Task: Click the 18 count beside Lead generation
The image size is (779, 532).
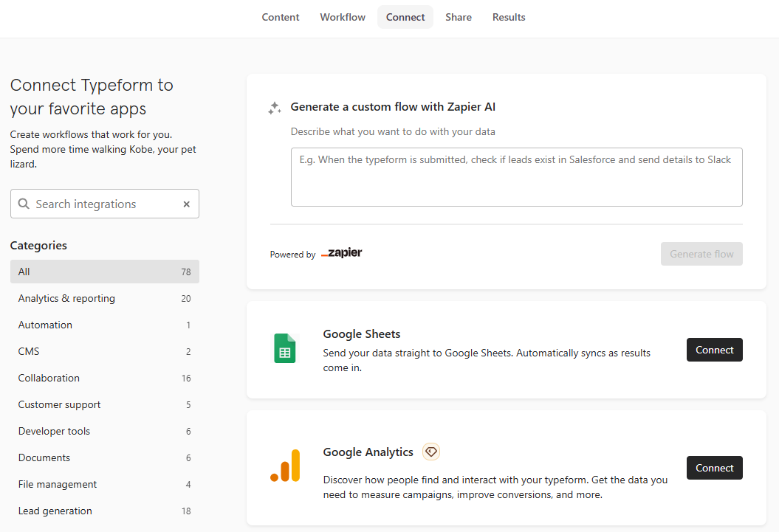Action: [x=186, y=511]
